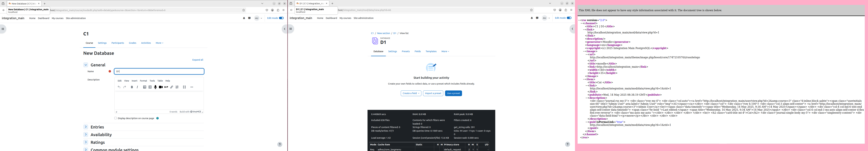The image size is (868, 151).
Task: Open the editor's Format menu
Action: tap(144, 81)
